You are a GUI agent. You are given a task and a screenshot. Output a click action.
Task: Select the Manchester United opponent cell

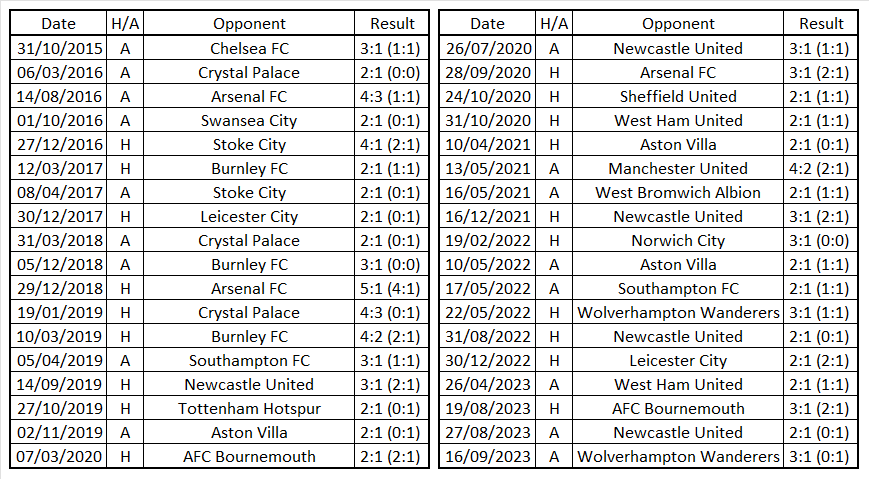[678, 168]
